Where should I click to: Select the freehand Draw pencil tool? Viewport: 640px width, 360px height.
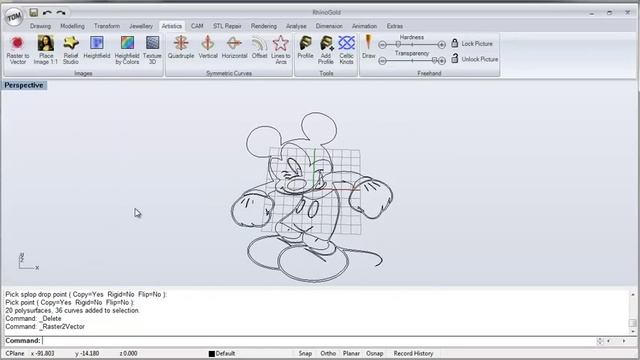pos(369,47)
